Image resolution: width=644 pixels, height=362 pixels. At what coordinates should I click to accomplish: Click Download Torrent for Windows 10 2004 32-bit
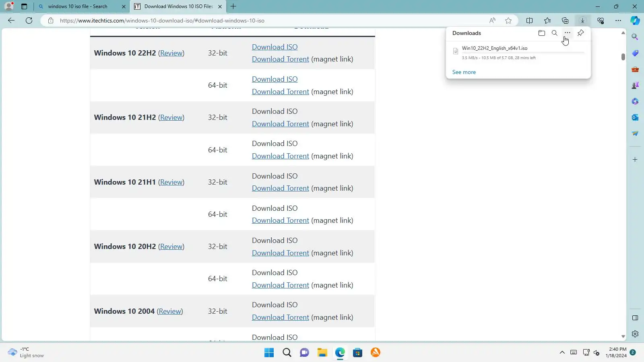(281, 317)
